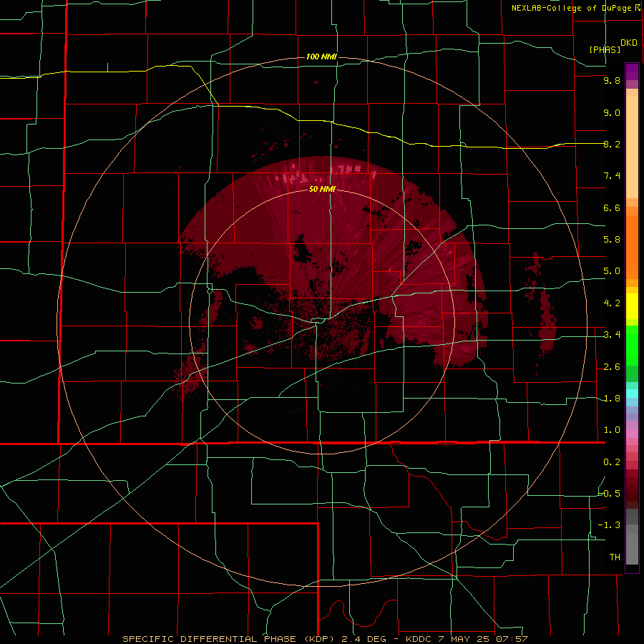Screen dimensions: 644x644
Task: Click the KDDC radar site identifier
Action: tap(418, 639)
